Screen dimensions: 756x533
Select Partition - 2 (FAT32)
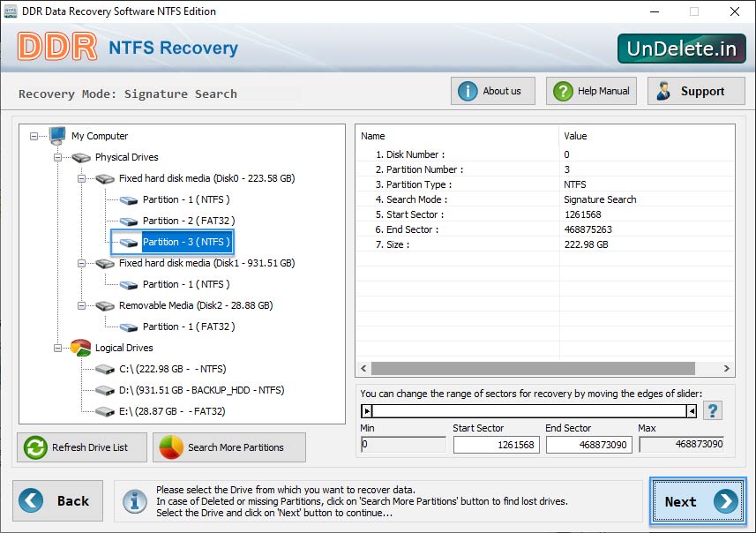(x=189, y=221)
